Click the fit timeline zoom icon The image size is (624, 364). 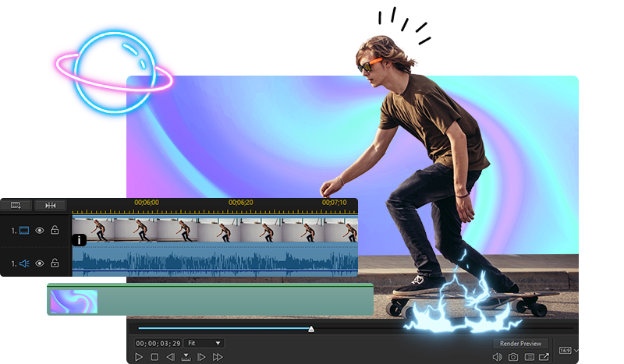click(x=51, y=205)
